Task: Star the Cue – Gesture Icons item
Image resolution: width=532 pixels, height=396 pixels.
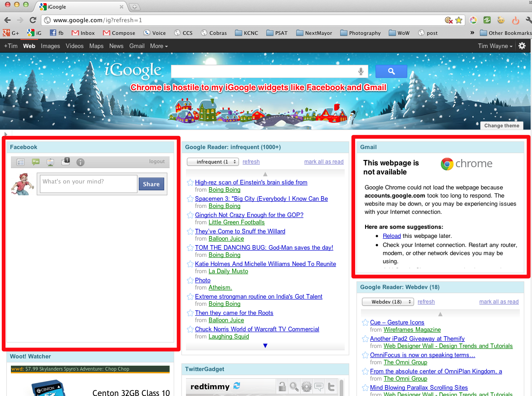Action: click(x=366, y=323)
